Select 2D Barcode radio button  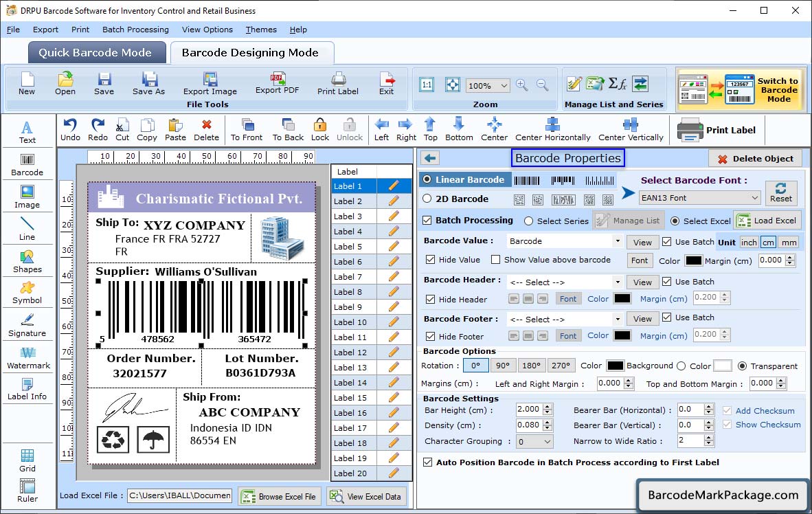pyautogui.click(x=427, y=199)
